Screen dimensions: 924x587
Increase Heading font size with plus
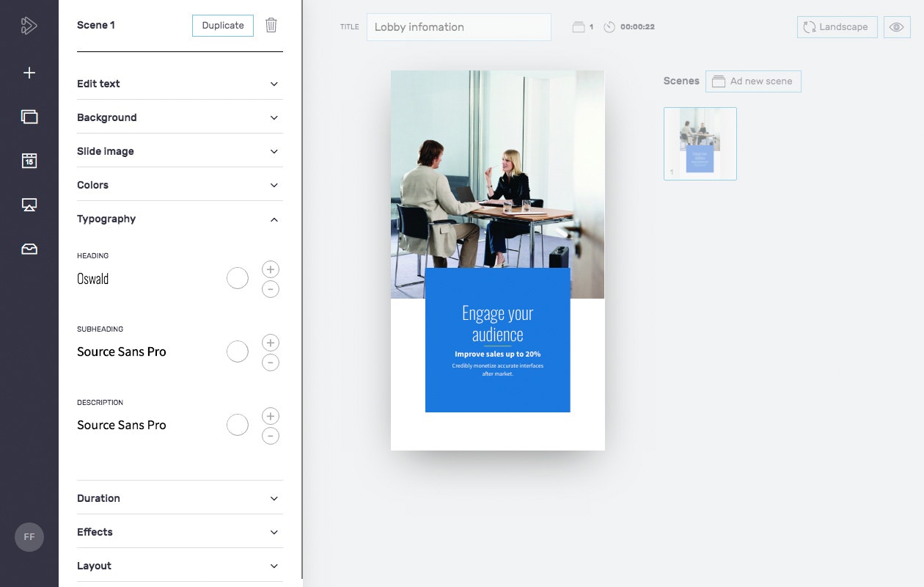[271, 269]
